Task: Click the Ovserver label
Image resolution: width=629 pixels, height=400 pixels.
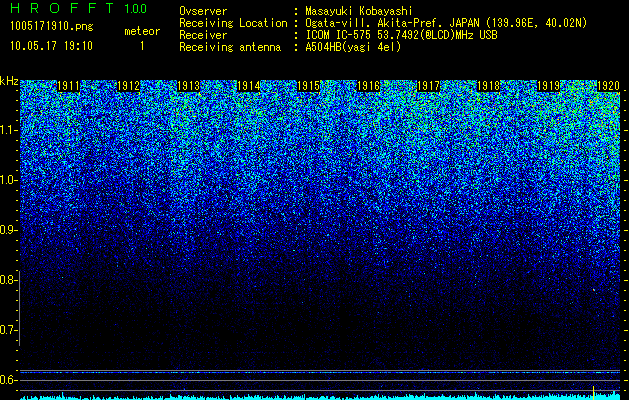Action: 203,11
